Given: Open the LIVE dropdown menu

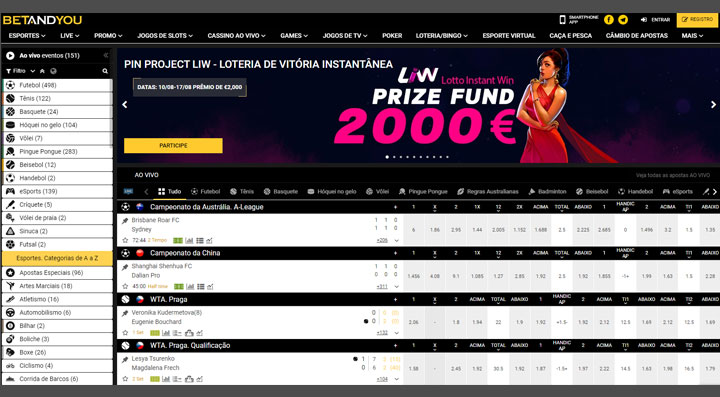Looking at the screenshot, I should pos(70,35).
